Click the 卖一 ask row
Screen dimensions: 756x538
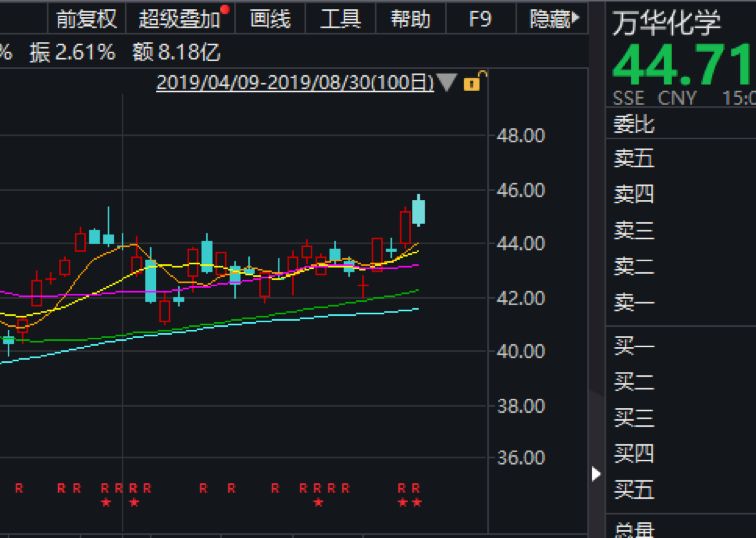[681, 303]
